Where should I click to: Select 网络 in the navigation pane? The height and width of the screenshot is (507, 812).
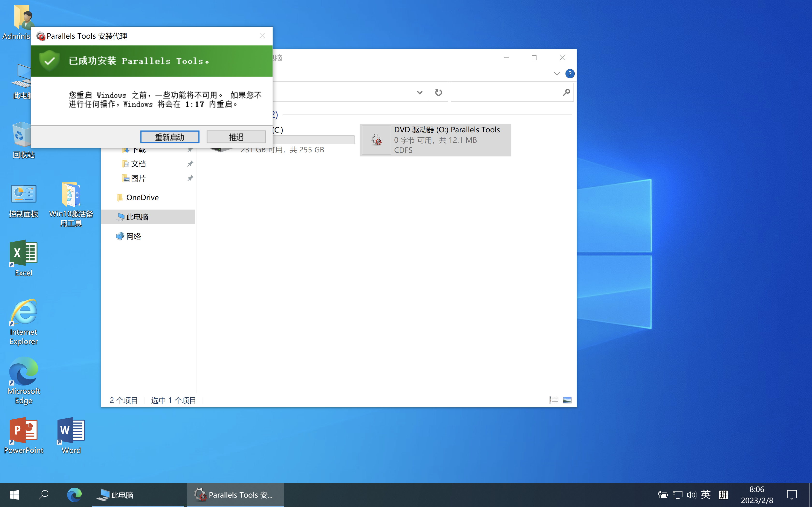coord(134,236)
